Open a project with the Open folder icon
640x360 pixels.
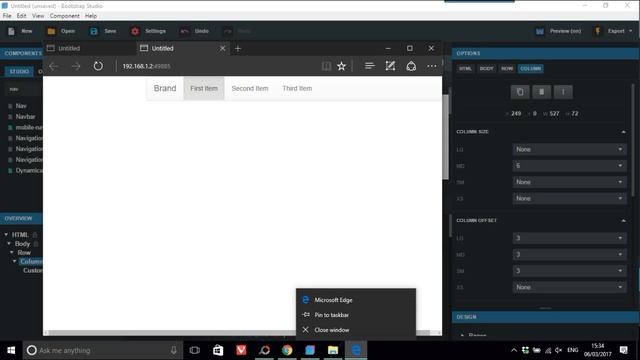[51, 31]
